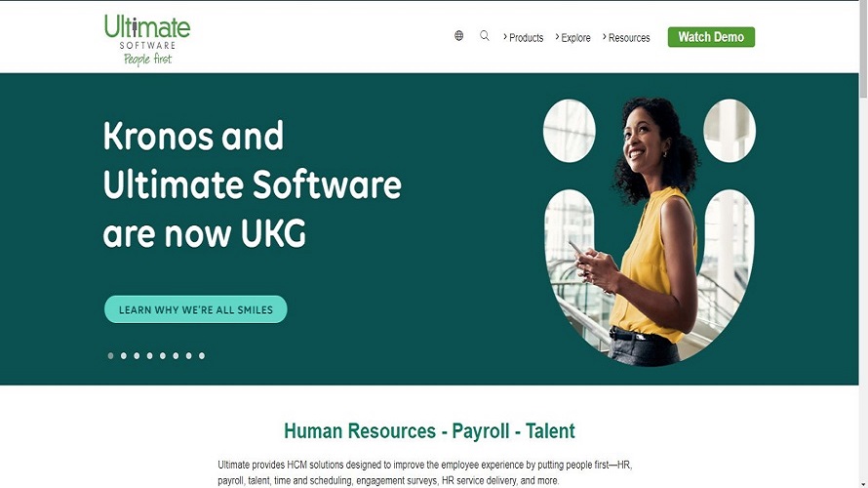The height and width of the screenshot is (488, 868).
Task: Expand the Explore menu chevron
Action: 558,36
